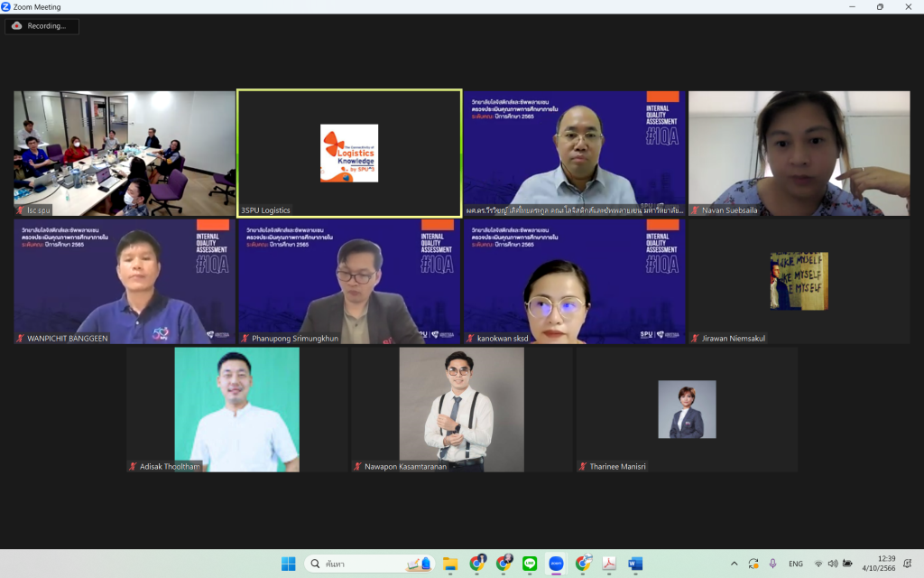Click the microphone icon in the system tray
This screenshot has width=924, height=578.
(x=772, y=564)
